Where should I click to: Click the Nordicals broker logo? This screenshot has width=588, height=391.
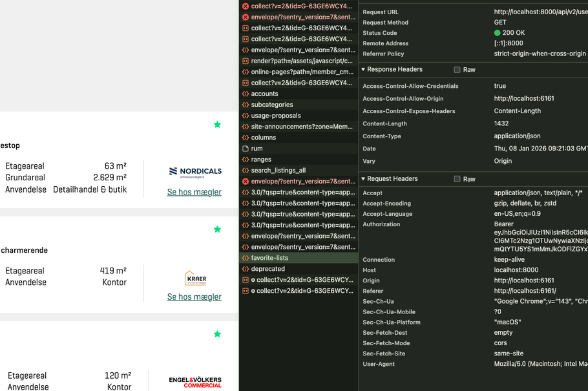195,171
